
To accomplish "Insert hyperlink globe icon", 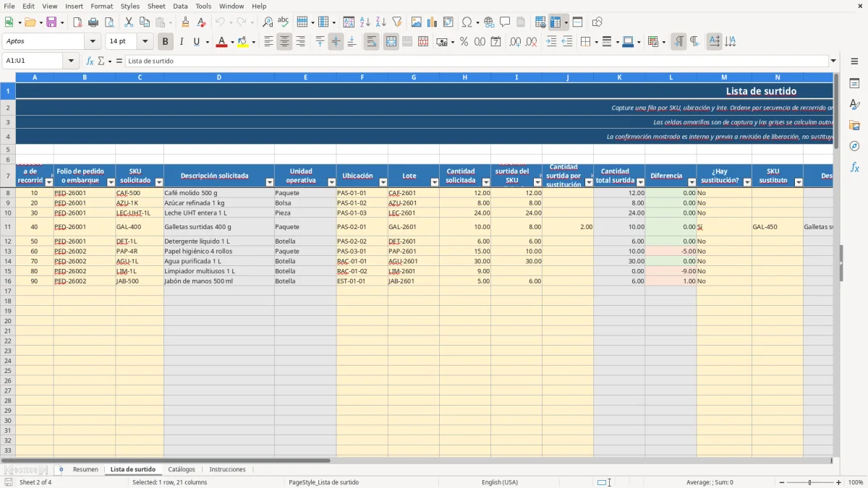I will pyautogui.click(x=489, y=22).
